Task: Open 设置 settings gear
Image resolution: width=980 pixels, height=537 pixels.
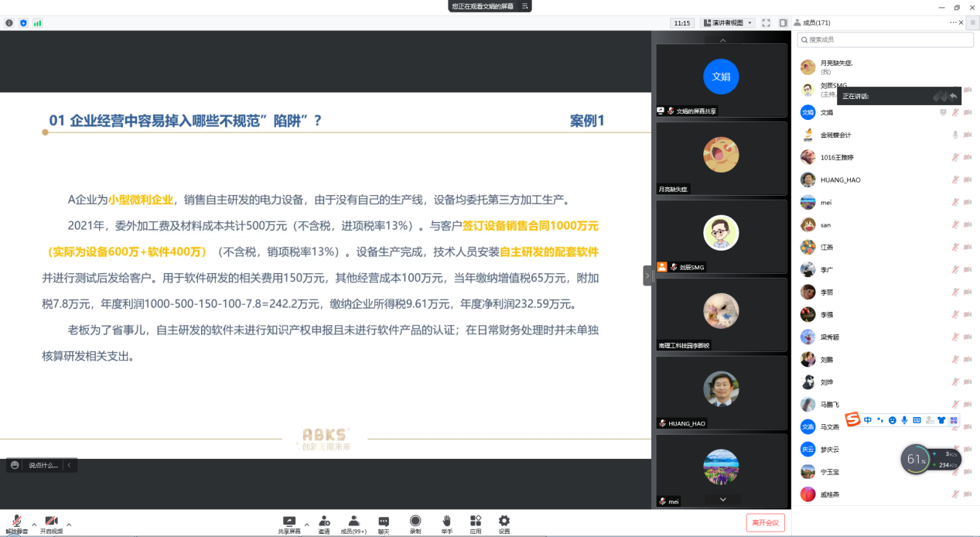Action: click(x=504, y=524)
